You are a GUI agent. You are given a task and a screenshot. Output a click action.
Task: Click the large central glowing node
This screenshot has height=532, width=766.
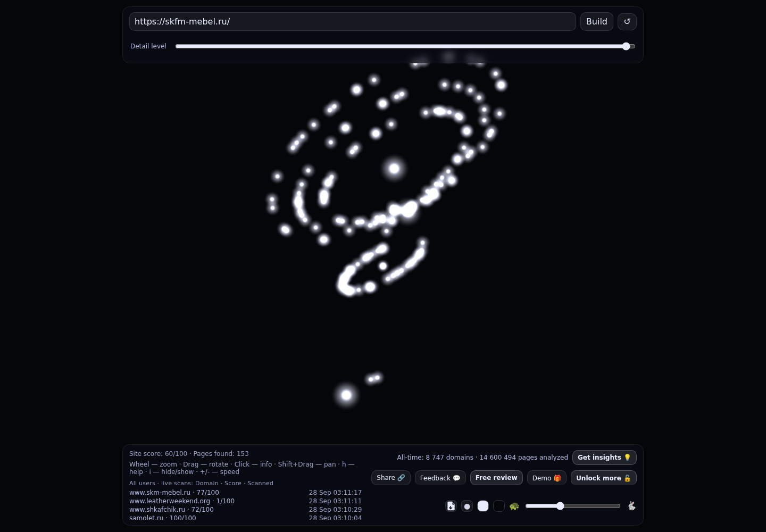point(394,169)
